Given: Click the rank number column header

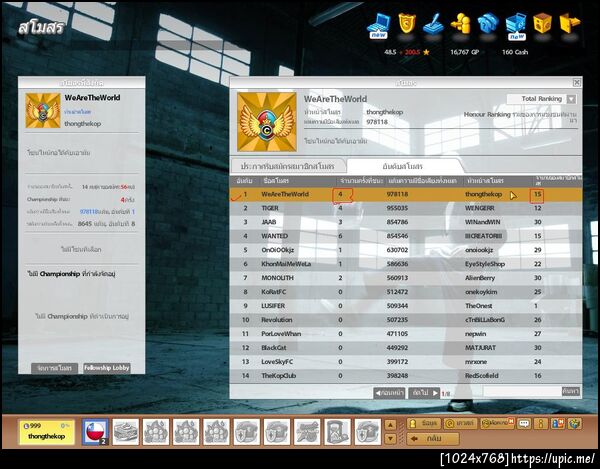Looking at the screenshot, I should point(244,181).
